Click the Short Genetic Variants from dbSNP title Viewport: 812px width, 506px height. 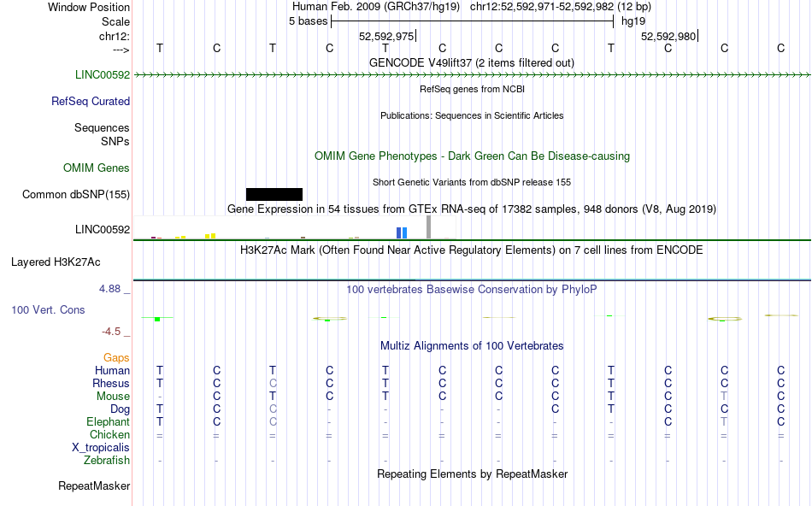472,182
